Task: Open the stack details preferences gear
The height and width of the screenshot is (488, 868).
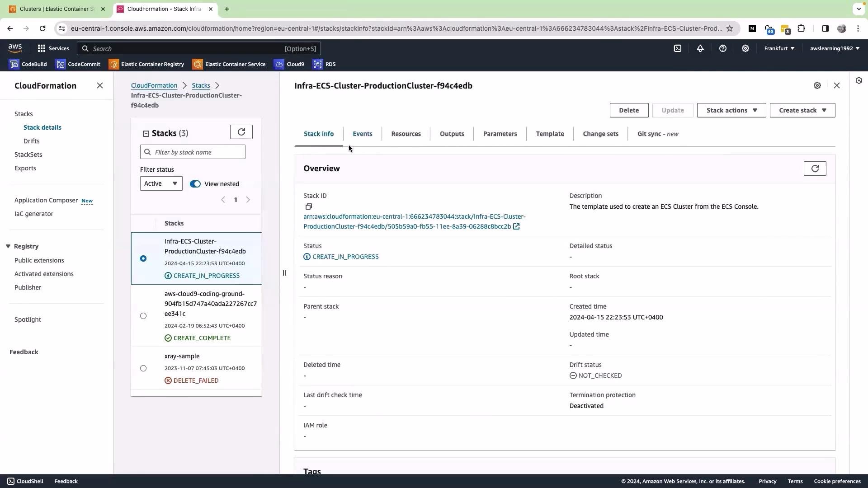Action: click(817, 85)
